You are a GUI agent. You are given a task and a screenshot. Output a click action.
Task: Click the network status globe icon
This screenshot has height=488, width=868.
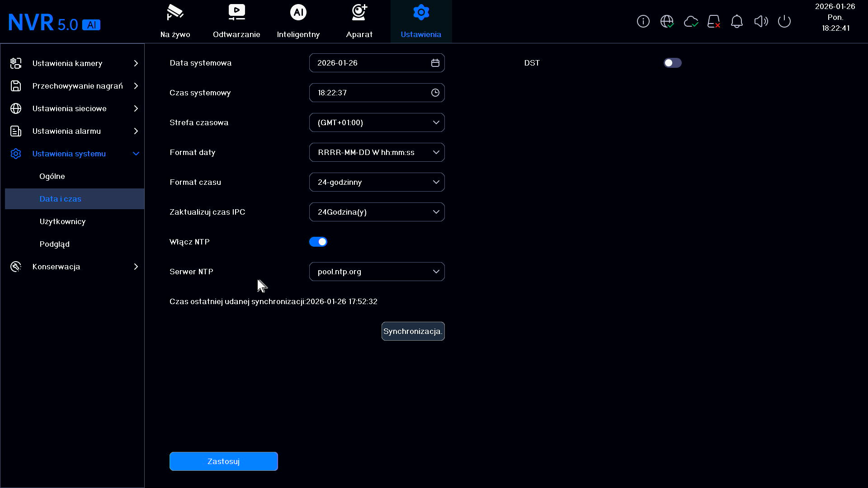pyautogui.click(x=667, y=21)
